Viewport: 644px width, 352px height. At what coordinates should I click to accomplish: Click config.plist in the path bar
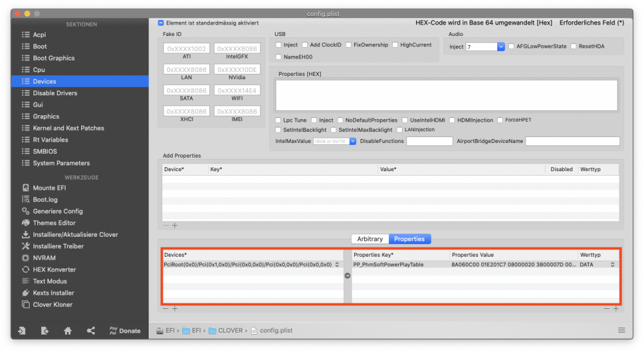tap(272, 330)
